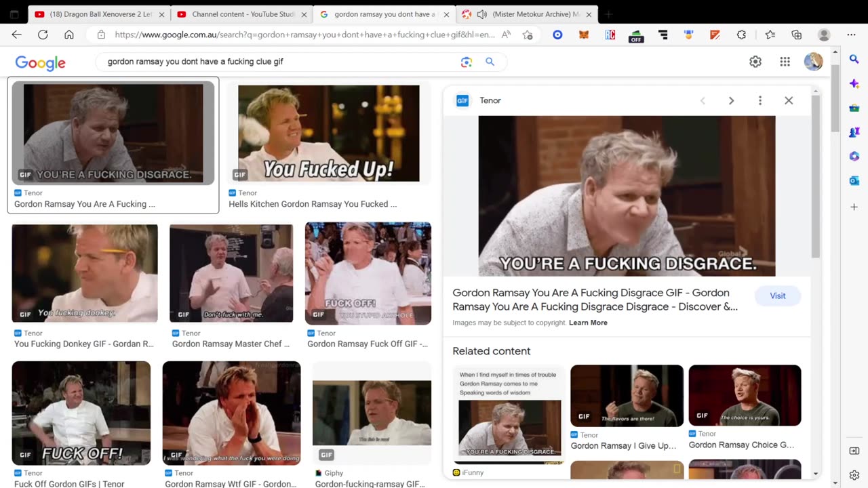Open sidebar settings gear at bottom
Image resolution: width=868 pixels, height=488 pixels.
click(854, 475)
